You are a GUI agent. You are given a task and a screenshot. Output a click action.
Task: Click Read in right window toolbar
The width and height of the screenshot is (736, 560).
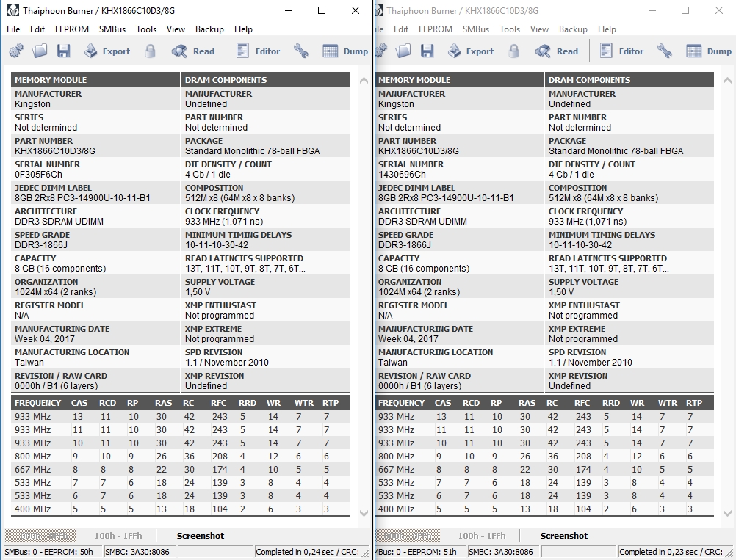point(557,51)
